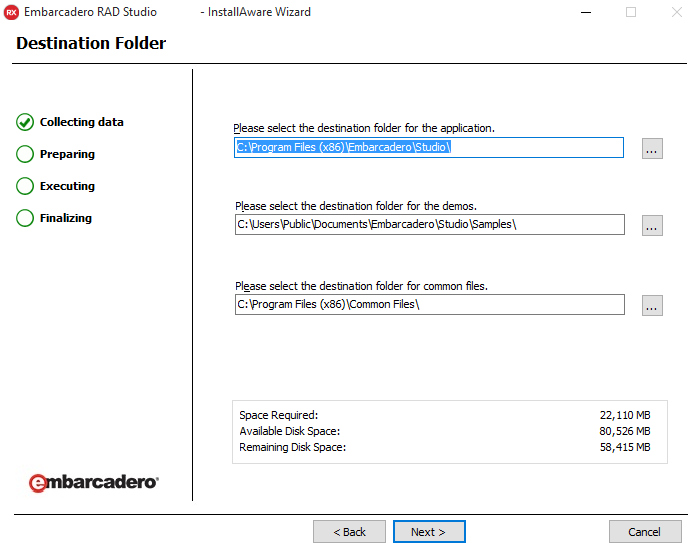The height and width of the screenshot is (551, 700).
Task: Click the '22,110 MB' value
Action: tap(625, 415)
